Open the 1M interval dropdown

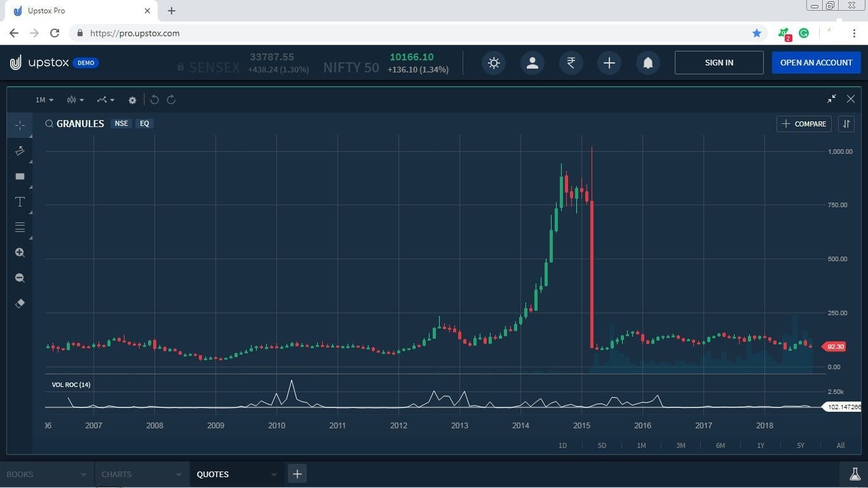click(44, 100)
